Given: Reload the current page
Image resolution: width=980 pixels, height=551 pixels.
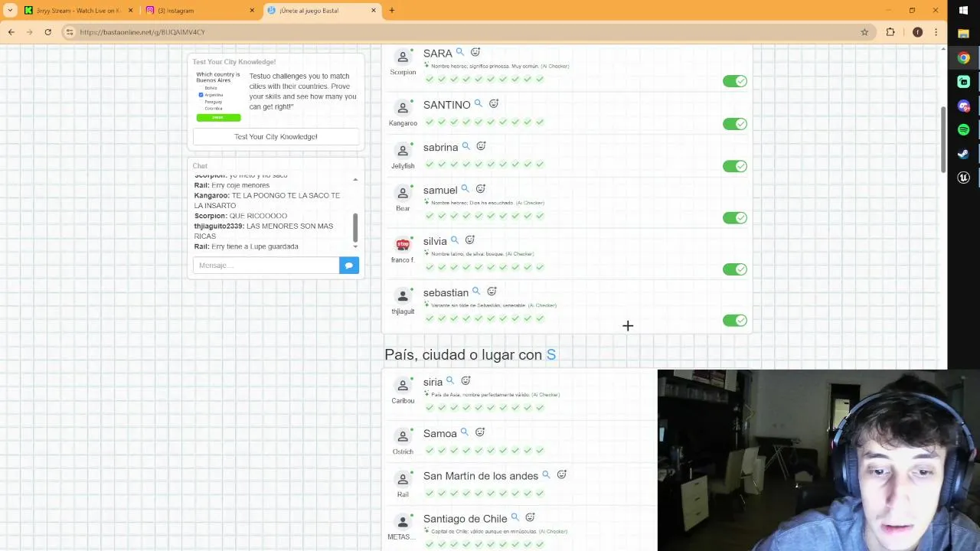Looking at the screenshot, I should 47,32.
